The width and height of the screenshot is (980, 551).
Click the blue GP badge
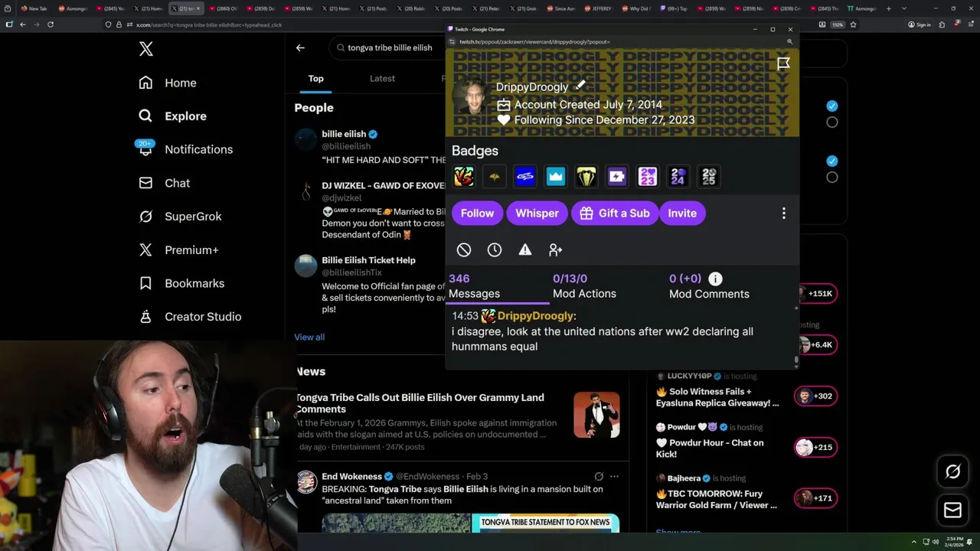pyautogui.click(x=525, y=177)
